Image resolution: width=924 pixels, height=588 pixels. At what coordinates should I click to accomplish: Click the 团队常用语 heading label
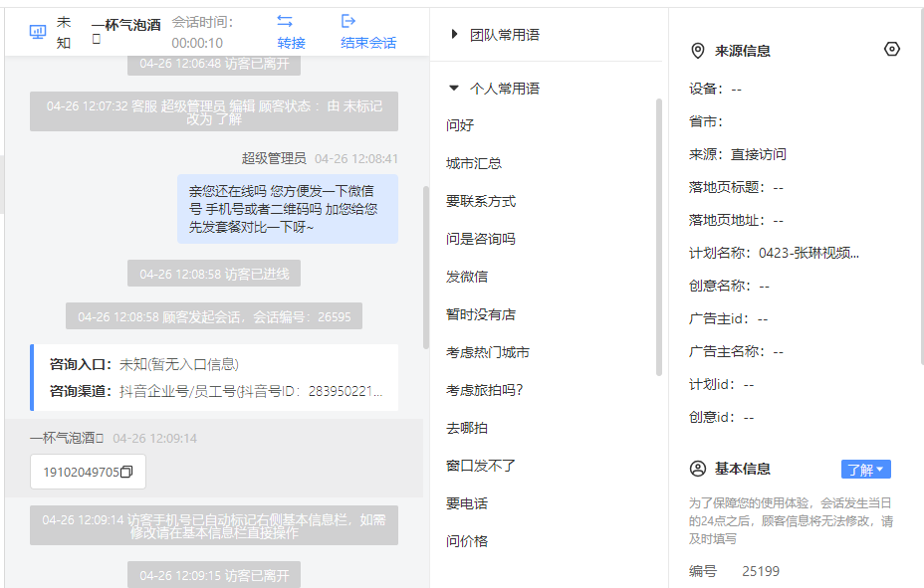(x=505, y=35)
